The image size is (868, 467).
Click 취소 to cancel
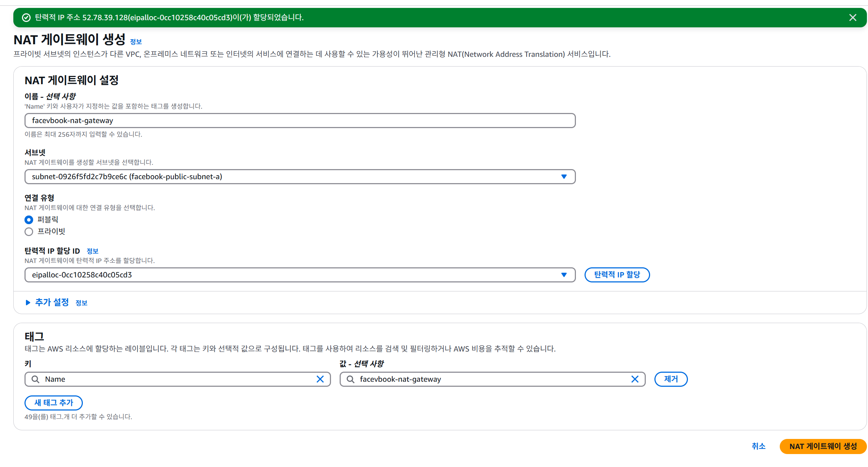pos(758,446)
